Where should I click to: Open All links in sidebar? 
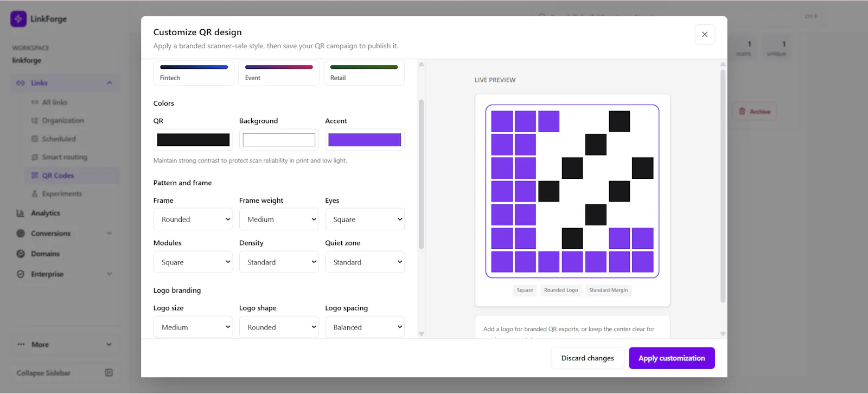point(55,102)
